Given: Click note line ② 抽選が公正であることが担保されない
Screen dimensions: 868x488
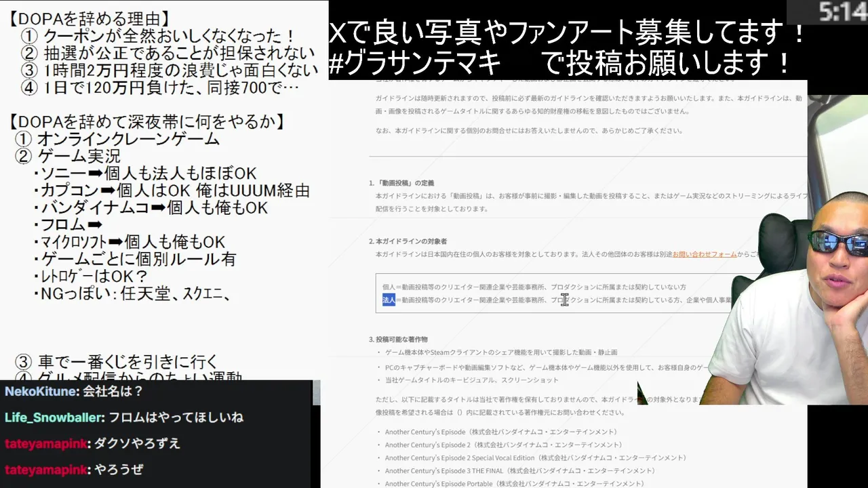Looking at the screenshot, I should [168, 53].
